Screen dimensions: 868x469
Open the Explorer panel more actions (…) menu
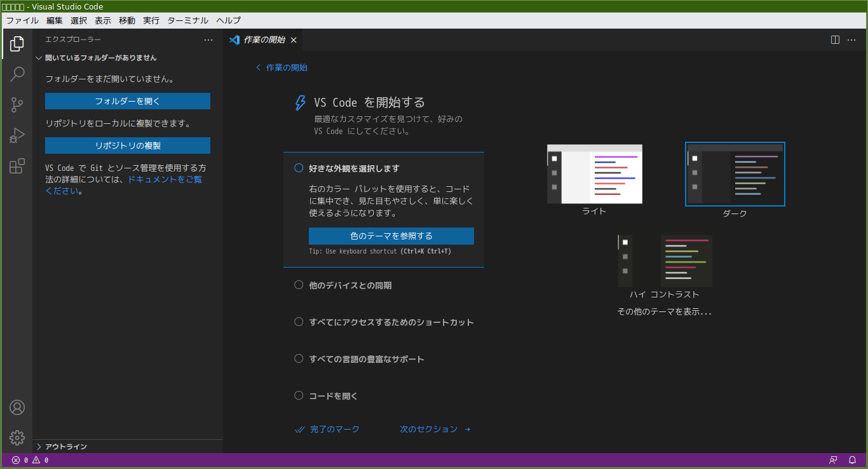208,39
